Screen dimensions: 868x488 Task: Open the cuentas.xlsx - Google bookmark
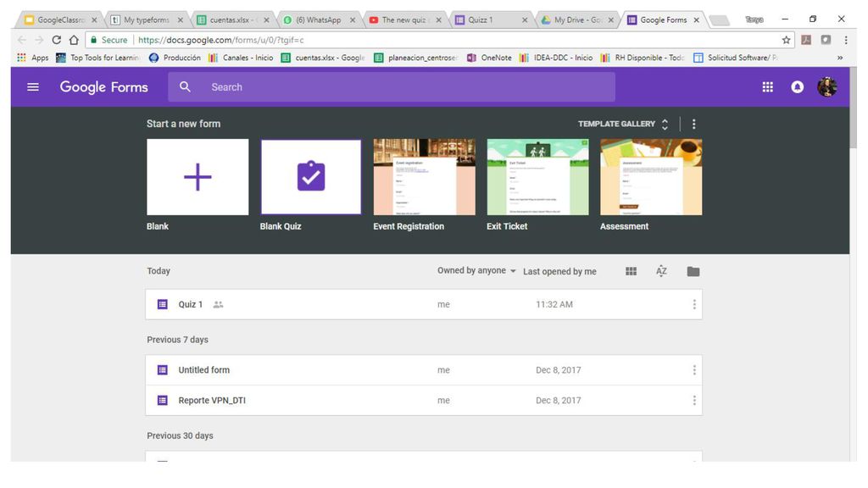(x=323, y=58)
